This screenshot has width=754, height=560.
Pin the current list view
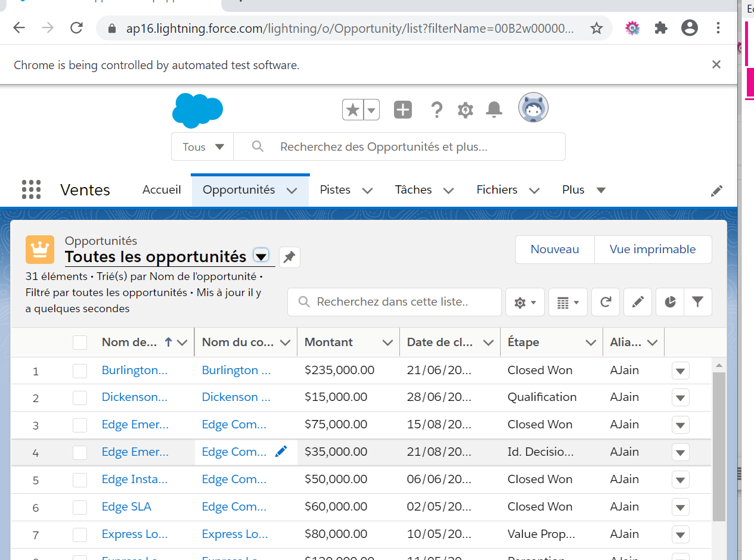[289, 257]
